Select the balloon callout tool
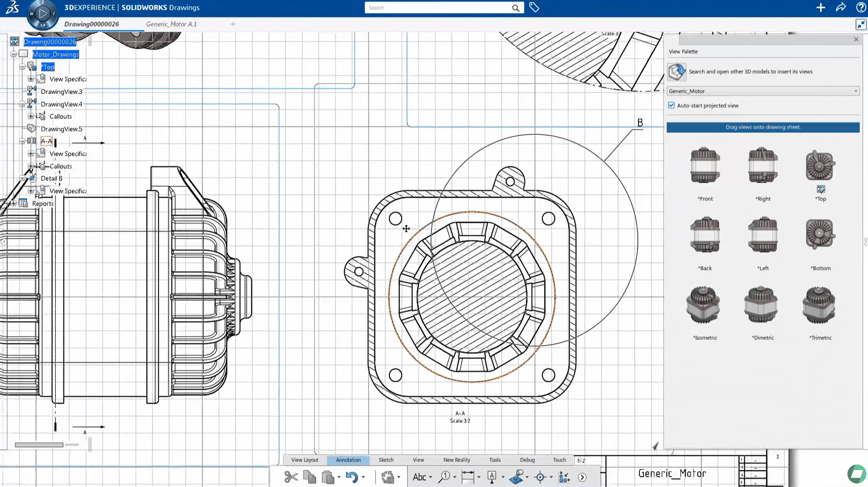This screenshot has height=487, width=868. [444, 477]
